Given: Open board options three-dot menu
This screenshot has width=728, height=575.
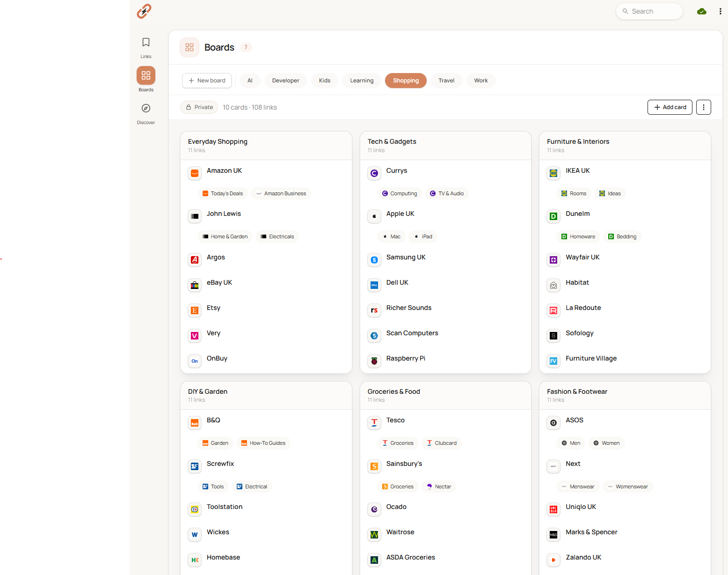Looking at the screenshot, I should click(704, 107).
